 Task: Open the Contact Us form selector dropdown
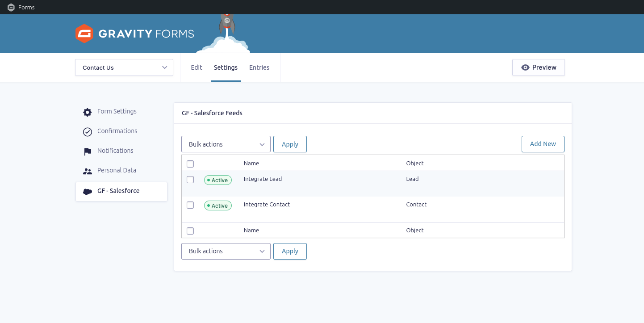[124, 67]
